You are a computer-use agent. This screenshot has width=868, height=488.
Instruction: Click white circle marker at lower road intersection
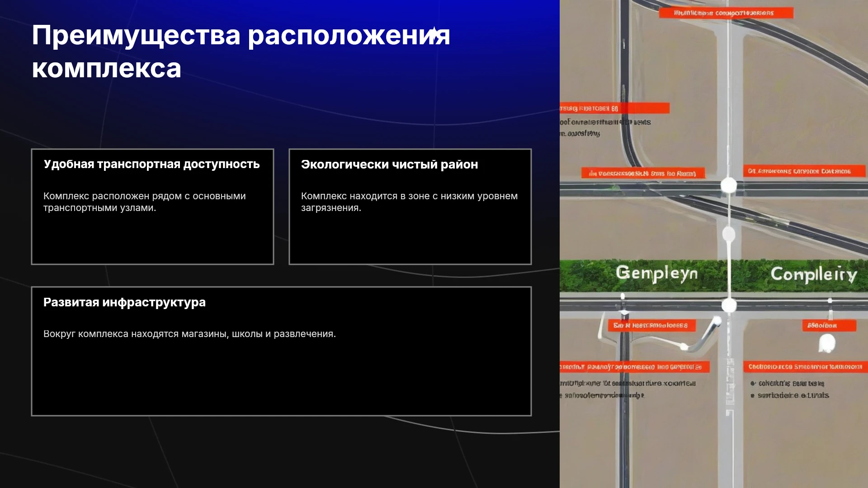point(729,305)
